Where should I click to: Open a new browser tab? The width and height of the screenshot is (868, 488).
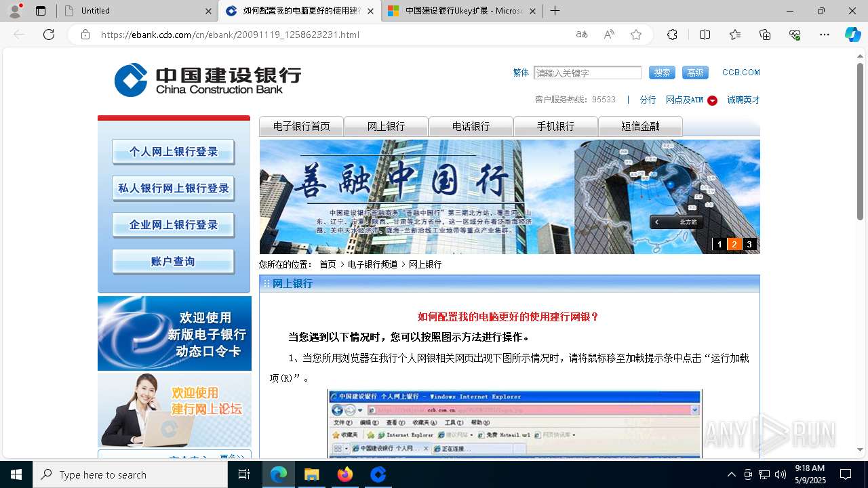[555, 11]
